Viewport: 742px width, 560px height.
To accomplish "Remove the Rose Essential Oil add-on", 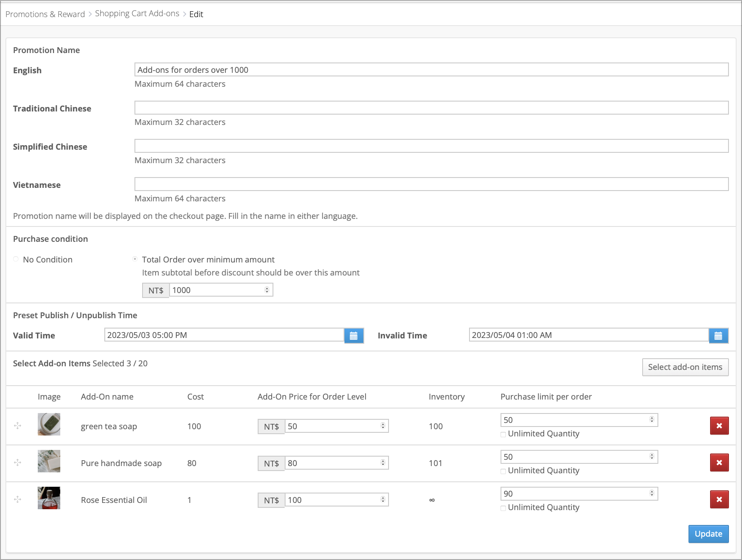I will 719,499.
